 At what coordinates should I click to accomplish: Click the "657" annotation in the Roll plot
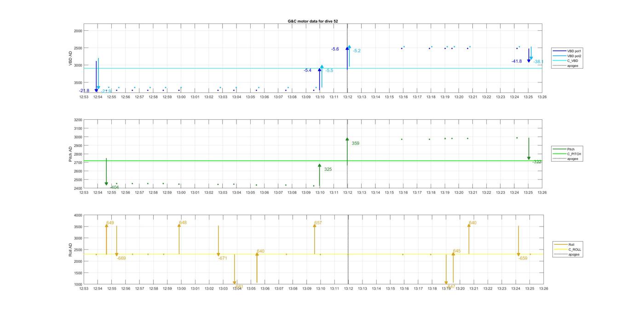[318, 223]
